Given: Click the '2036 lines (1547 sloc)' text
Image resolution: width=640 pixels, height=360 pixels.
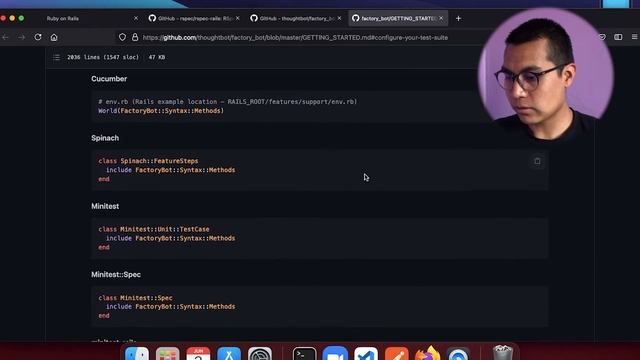Looking at the screenshot, I should 103,57.
